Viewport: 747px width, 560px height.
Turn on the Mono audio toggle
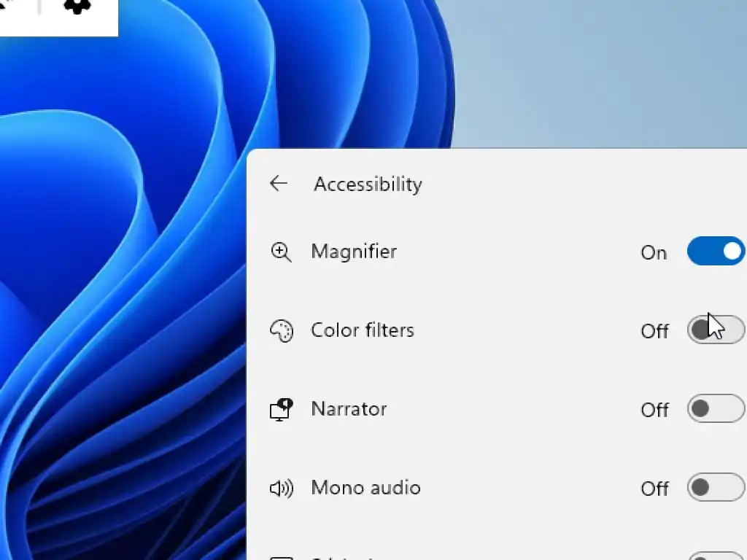pos(716,487)
